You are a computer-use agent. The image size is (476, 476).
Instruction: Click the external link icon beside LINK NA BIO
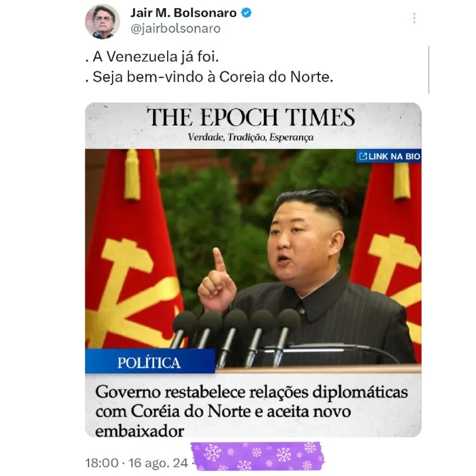point(363,156)
